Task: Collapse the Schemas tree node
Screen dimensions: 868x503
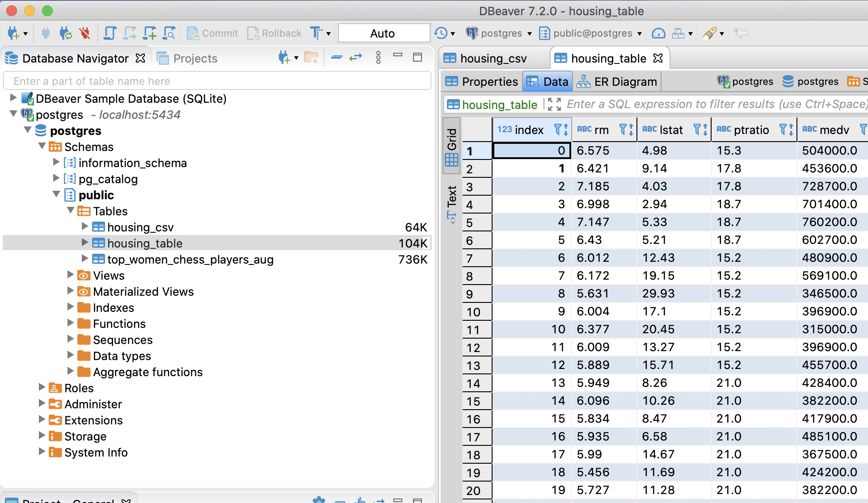Action: coord(42,147)
